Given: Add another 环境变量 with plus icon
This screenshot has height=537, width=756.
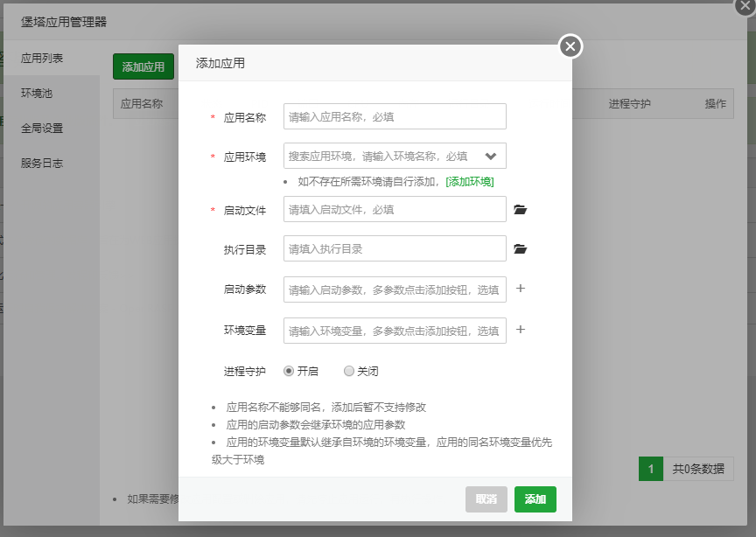Looking at the screenshot, I should 521,329.
